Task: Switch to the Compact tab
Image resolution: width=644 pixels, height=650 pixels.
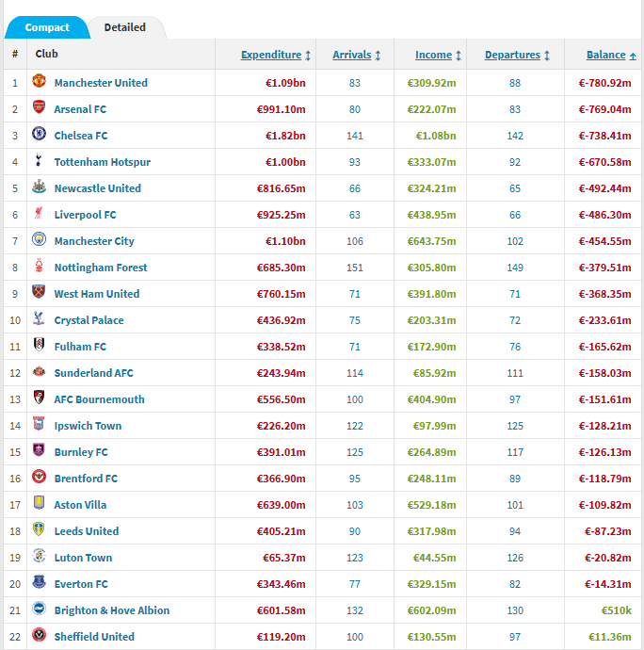Action: coord(47,27)
